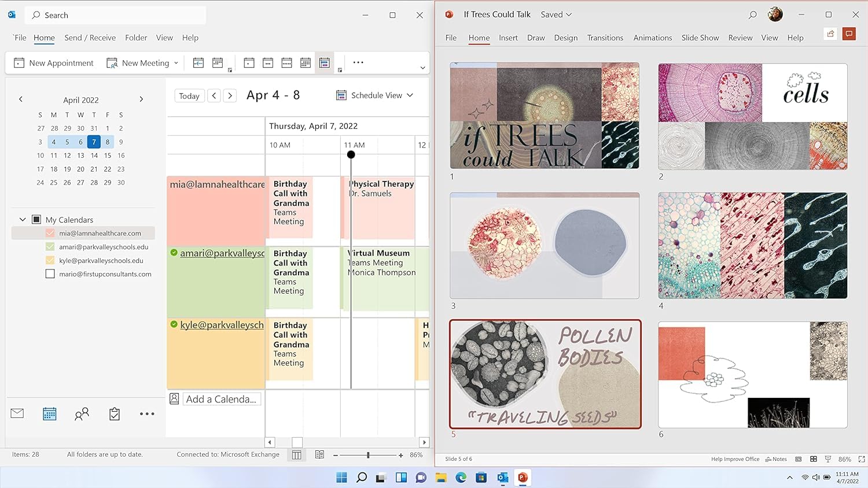Image resolution: width=868 pixels, height=488 pixels.
Task: Open the Transitions tab in PowerPoint
Action: (x=605, y=38)
